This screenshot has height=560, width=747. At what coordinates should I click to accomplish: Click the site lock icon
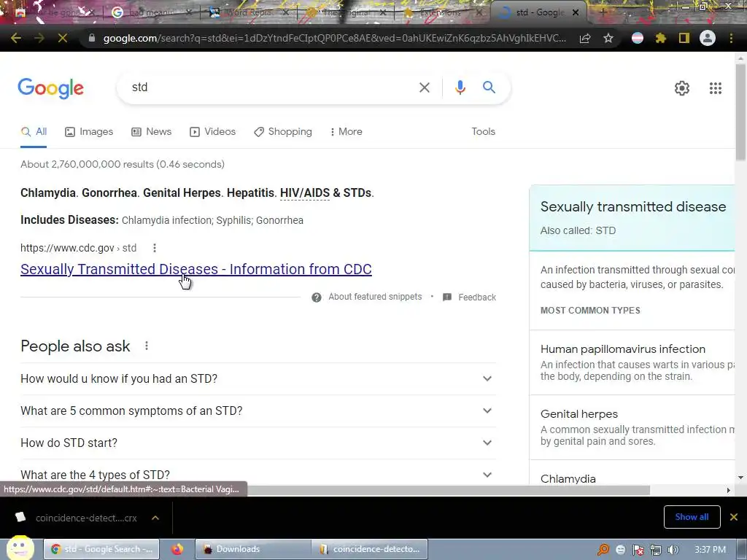tap(92, 38)
